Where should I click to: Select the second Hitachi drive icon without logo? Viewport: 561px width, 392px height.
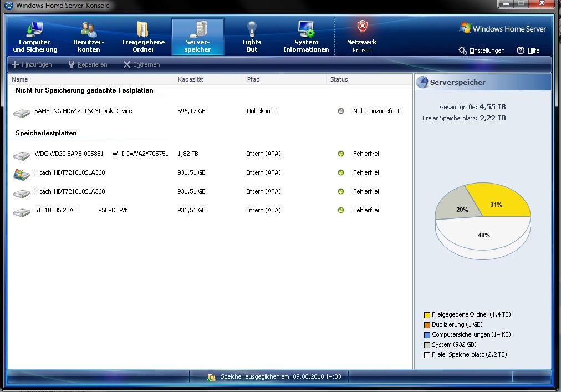coord(22,194)
